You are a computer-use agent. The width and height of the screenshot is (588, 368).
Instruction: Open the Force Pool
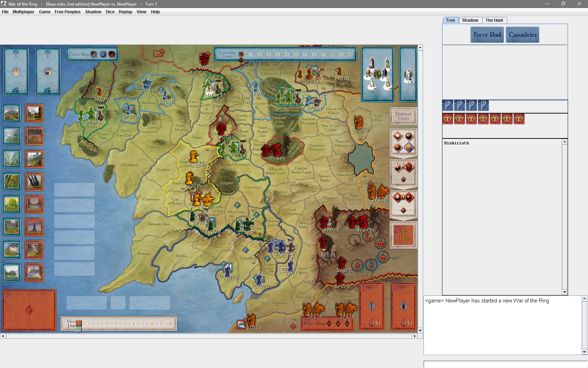pos(487,35)
